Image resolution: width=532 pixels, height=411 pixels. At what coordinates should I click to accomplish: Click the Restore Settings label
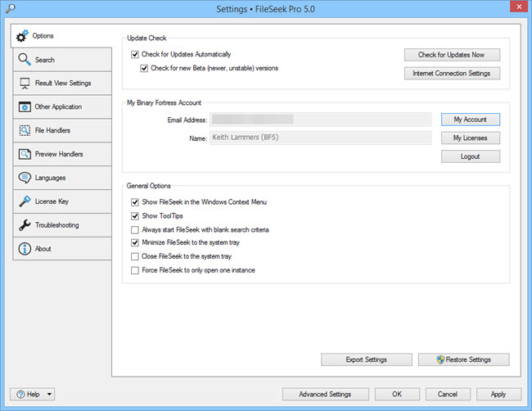click(x=468, y=359)
